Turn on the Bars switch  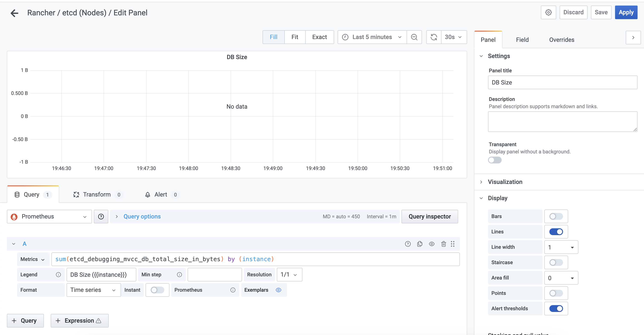point(556,216)
